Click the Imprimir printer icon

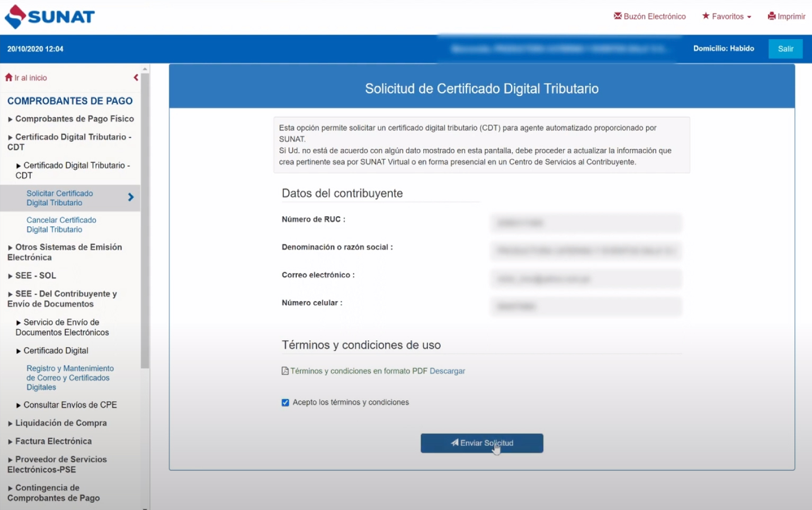(x=772, y=16)
